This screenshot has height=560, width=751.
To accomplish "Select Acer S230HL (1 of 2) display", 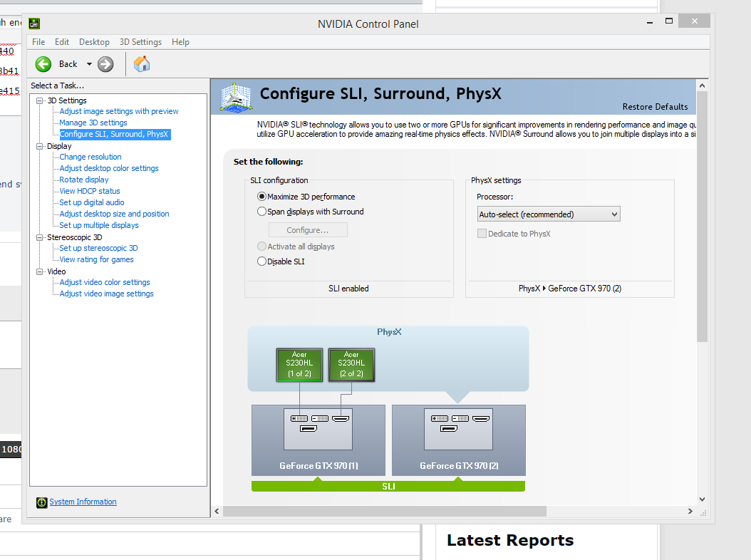I will coord(299,365).
